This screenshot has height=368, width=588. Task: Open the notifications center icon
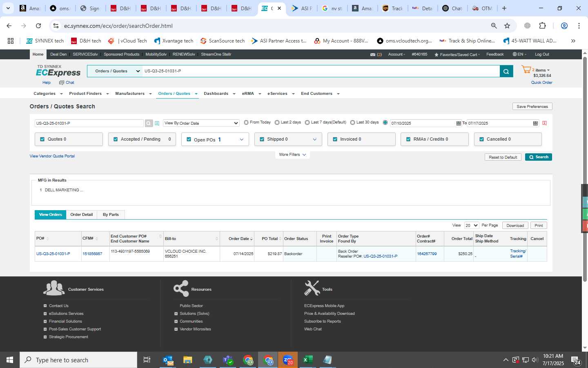point(576,360)
